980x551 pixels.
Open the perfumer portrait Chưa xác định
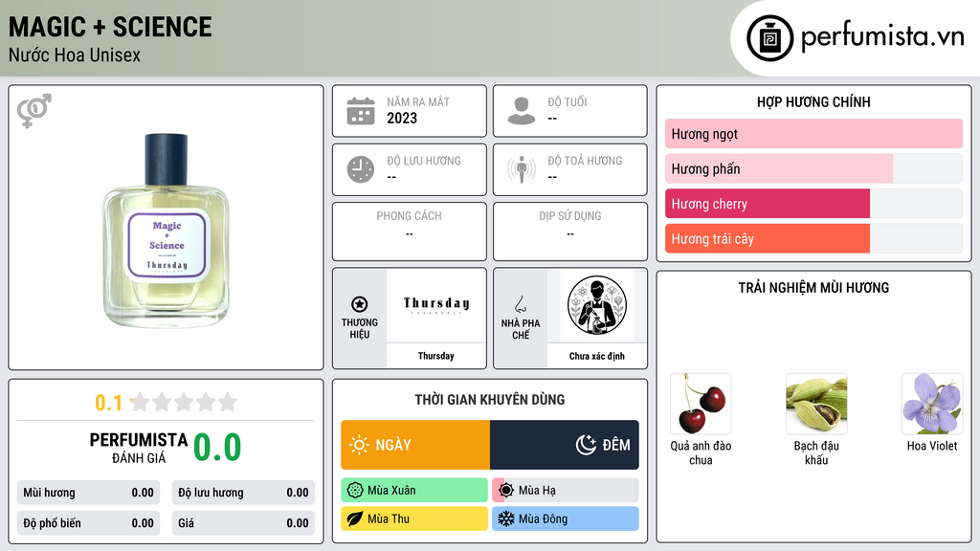[597, 305]
